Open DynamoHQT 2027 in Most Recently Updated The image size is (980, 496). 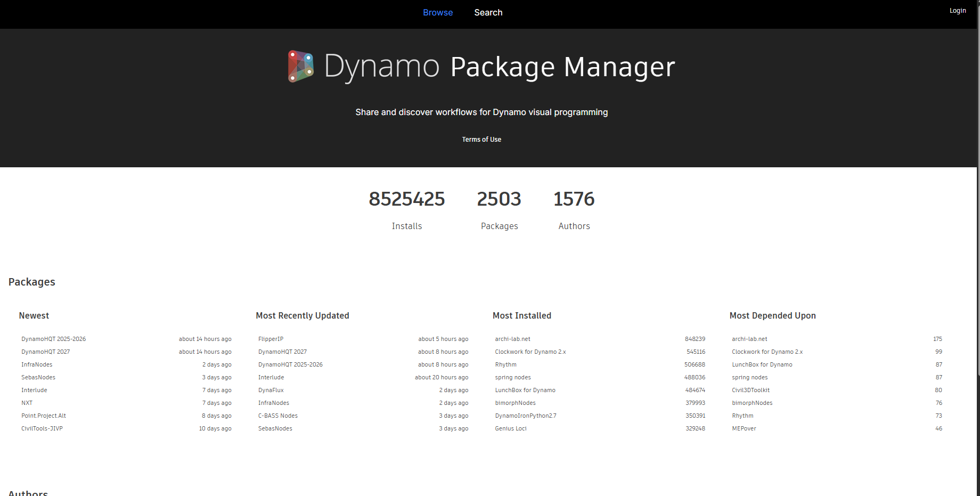point(282,352)
